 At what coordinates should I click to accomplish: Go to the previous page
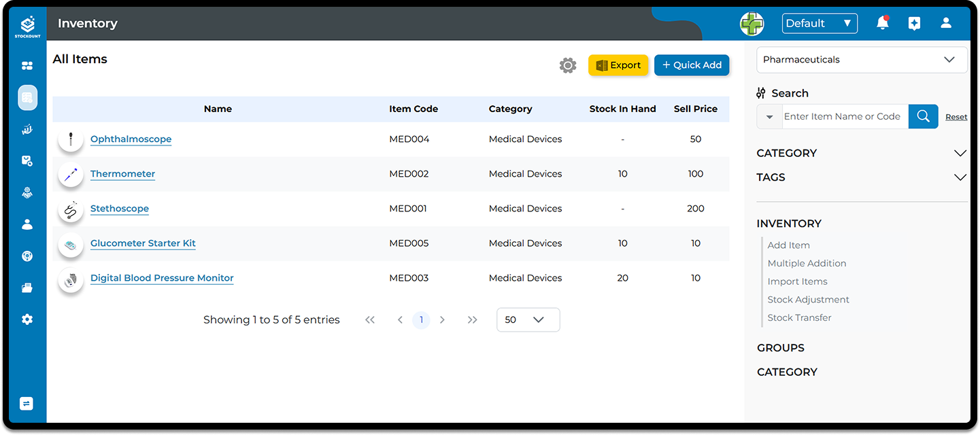[400, 319]
